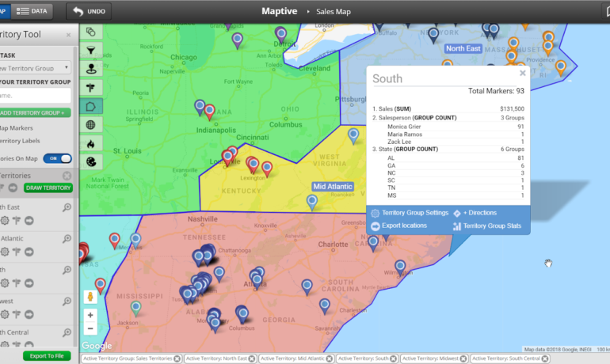Click Territories group export arrow icon
Image resolution: width=610 pixels, height=364 pixels.
point(13,188)
